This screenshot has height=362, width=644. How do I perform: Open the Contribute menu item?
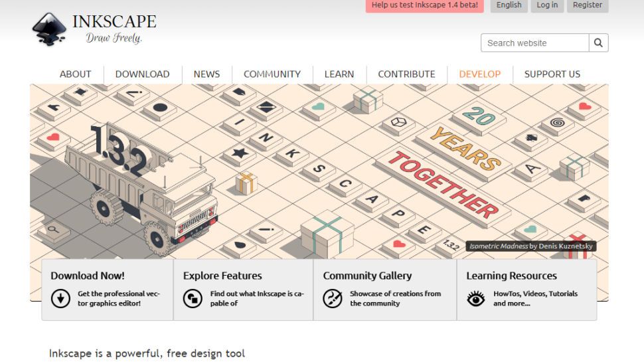[406, 74]
